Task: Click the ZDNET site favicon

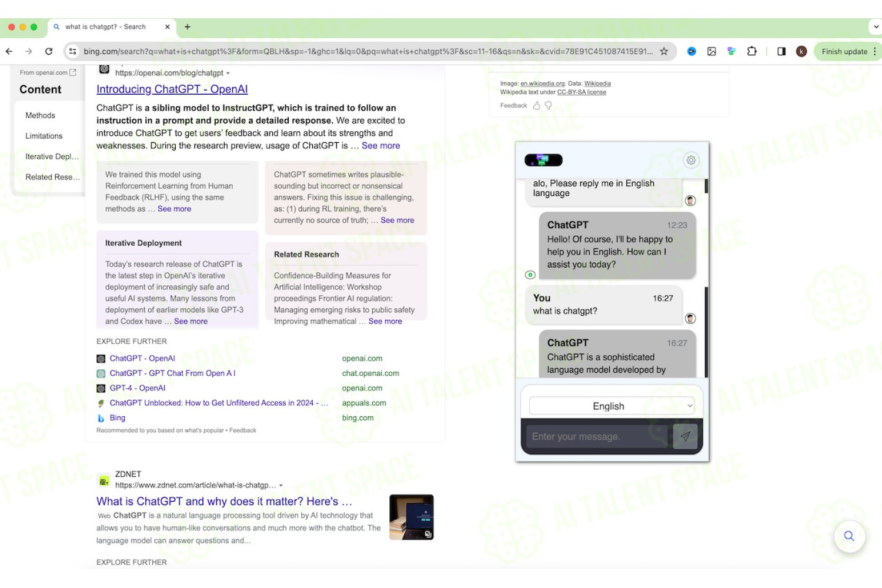Action: point(104,480)
